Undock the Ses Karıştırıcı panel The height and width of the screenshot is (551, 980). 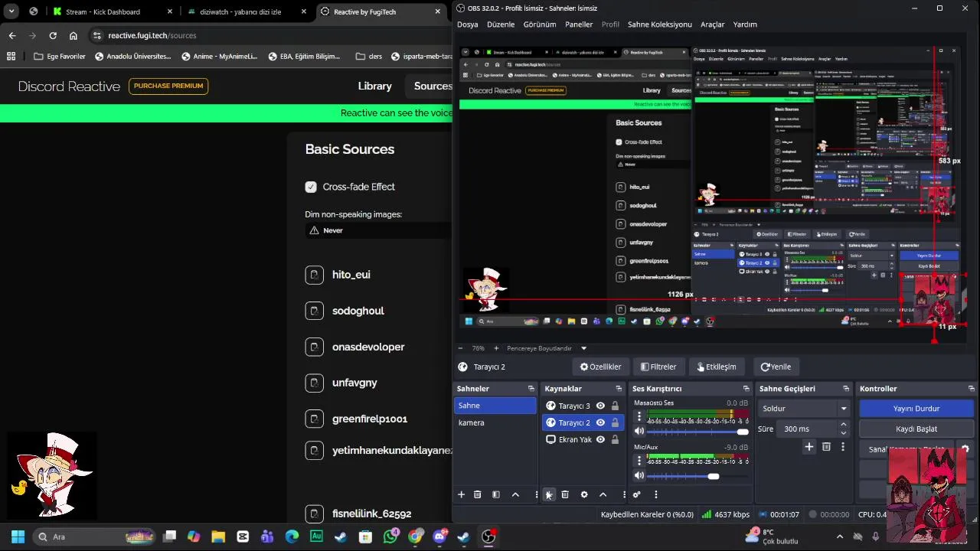[746, 389]
